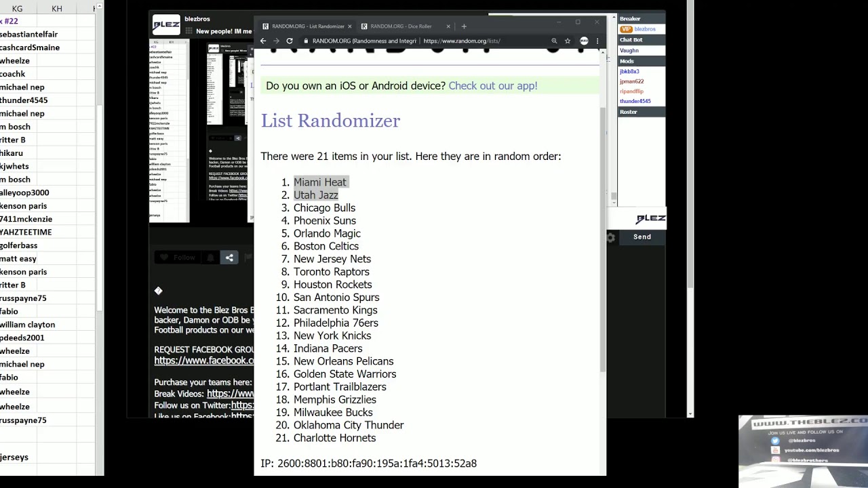Go back in the browser
Image resolution: width=868 pixels, height=488 pixels.
[263, 41]
